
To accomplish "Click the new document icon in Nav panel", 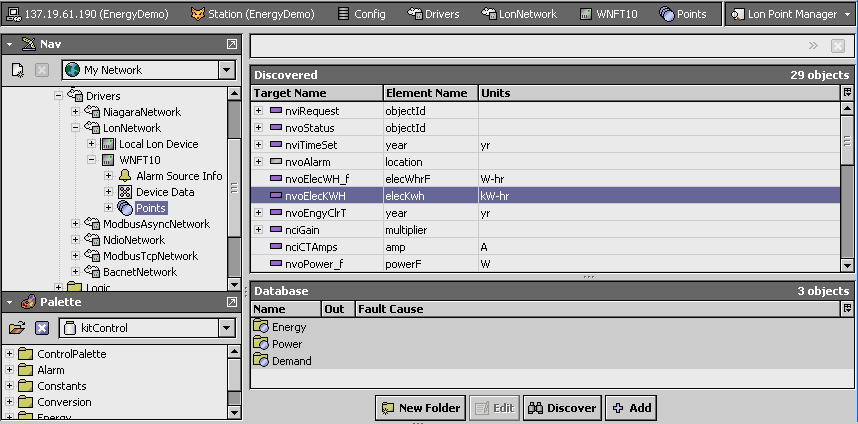I will (17, 70).
